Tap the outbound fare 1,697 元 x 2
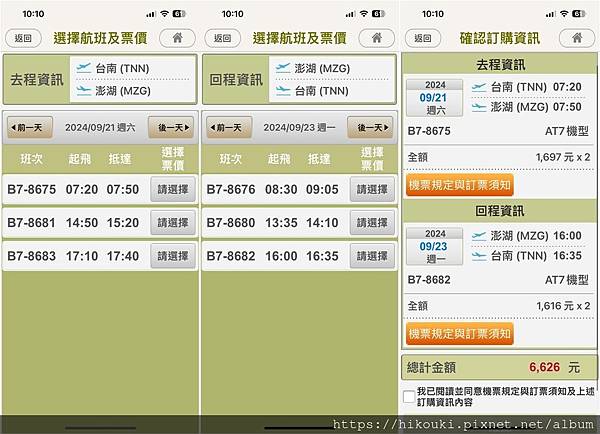 click(563, 157)
